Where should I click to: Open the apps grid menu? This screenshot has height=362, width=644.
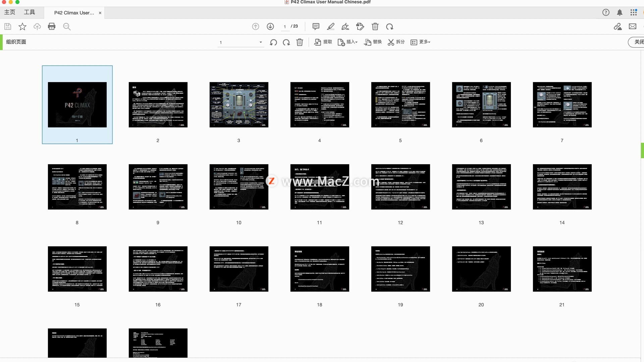[634, 12]
